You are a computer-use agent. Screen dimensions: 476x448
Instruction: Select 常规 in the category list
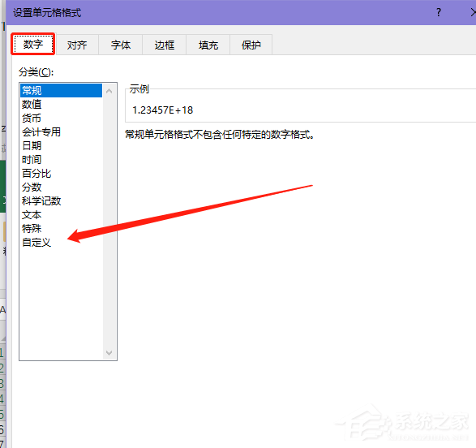click(x=61, y=91)
